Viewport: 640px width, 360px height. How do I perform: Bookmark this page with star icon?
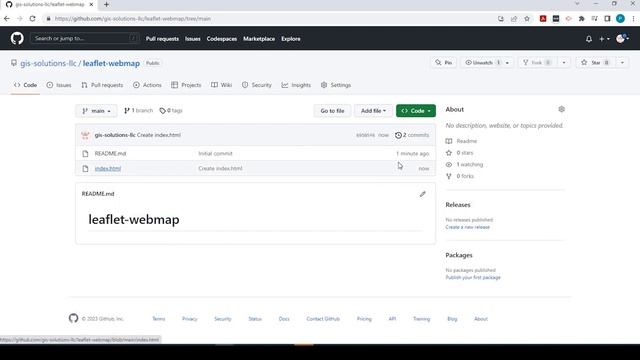click(x=527, y=19)
